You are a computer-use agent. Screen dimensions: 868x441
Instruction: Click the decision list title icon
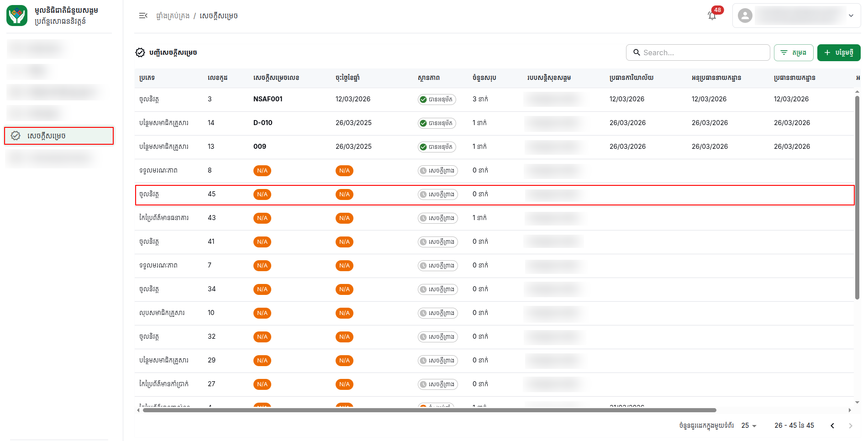[x=140, y=52]
